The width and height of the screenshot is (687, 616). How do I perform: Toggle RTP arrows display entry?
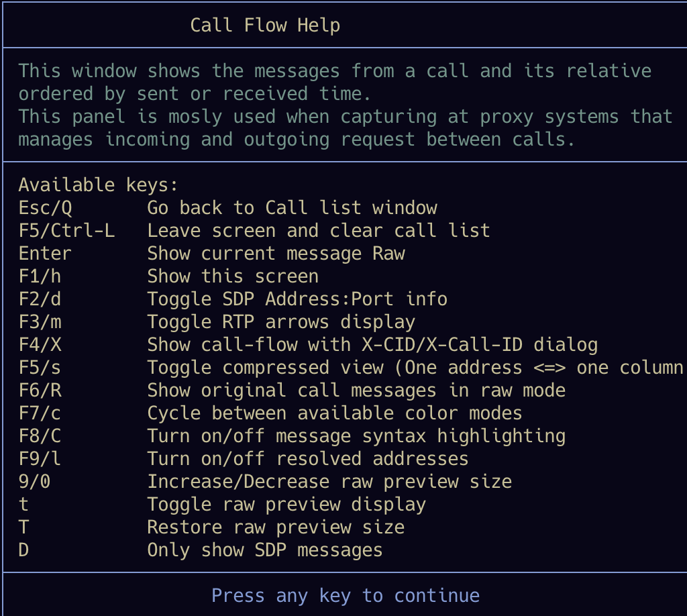[281, 322]
